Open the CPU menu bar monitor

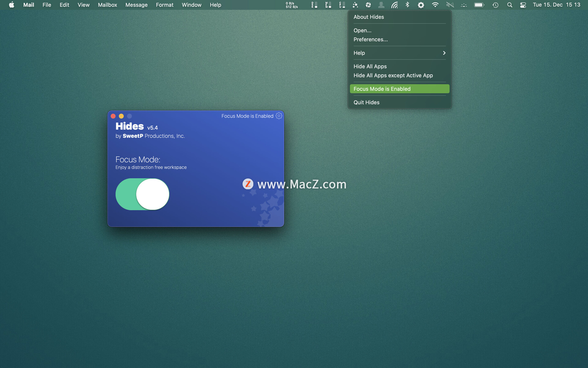(x=342, y=5)
